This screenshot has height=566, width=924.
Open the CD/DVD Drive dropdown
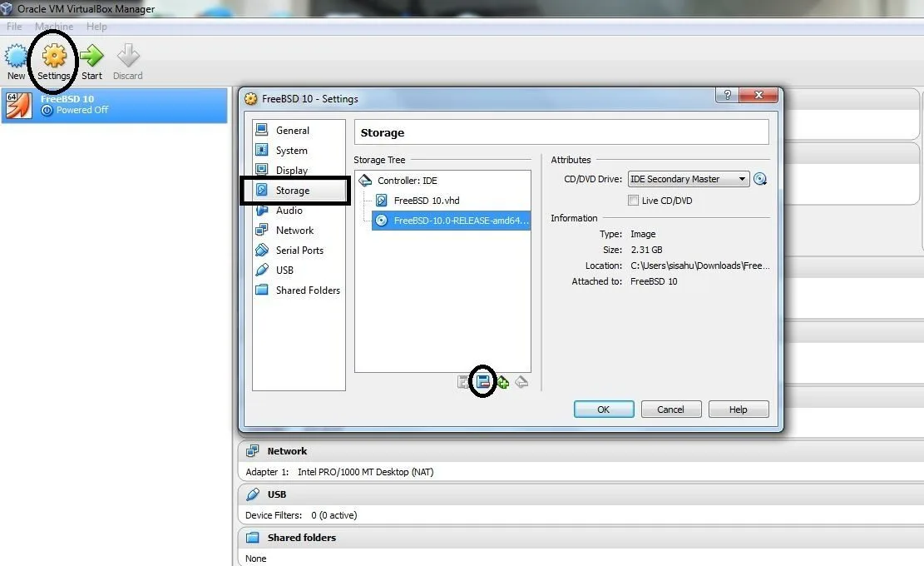[689, 179]
